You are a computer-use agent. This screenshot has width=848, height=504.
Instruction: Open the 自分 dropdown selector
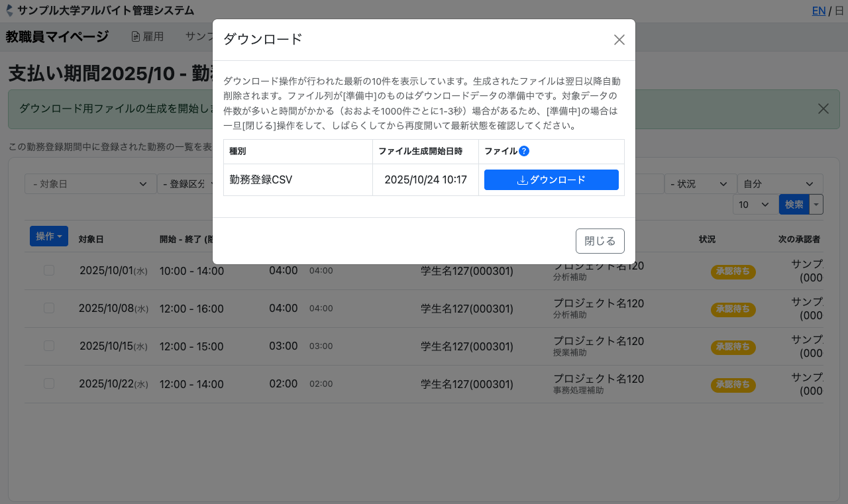(780, 184)
